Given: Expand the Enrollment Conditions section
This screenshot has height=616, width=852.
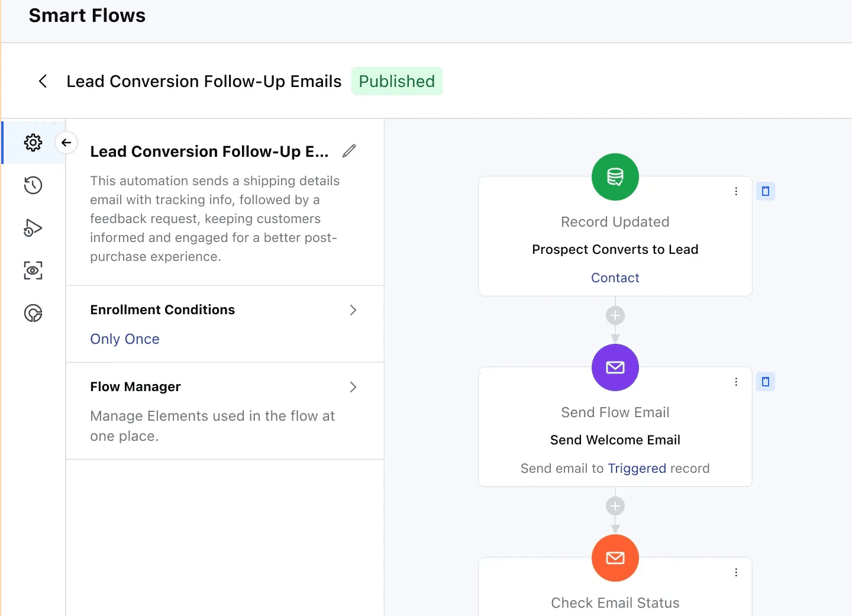Looking at the screenshot, I should (x=353, y=310).
